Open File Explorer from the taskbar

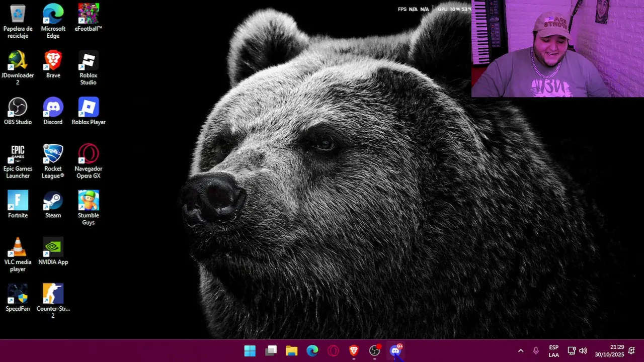coord(291,351)
